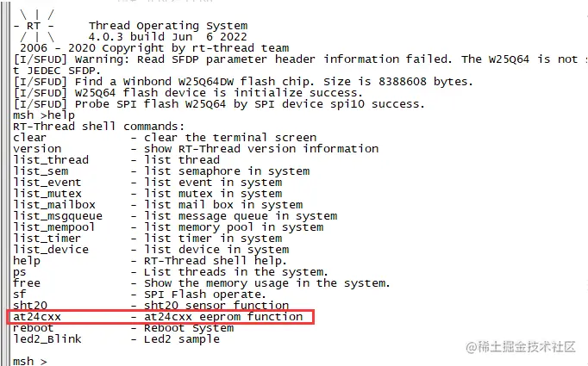
Task: Select the free command line
Action: (202, 283)
